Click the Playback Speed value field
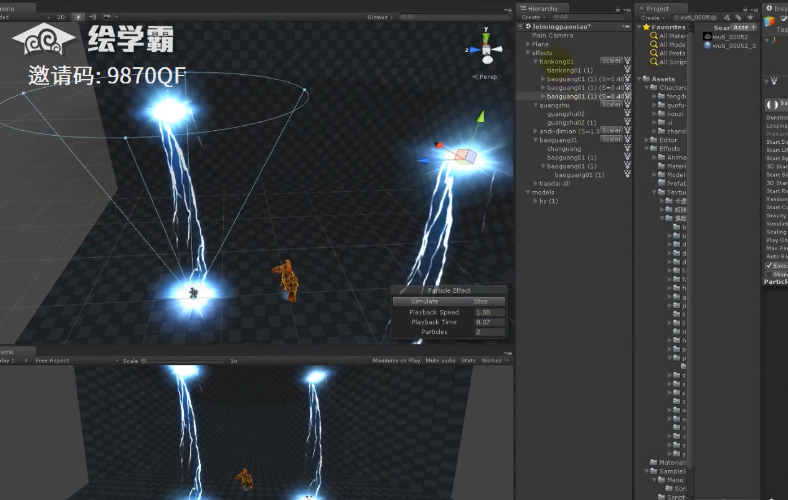The width and height of the screenshot is (788, 500). [x=489, y=313]
